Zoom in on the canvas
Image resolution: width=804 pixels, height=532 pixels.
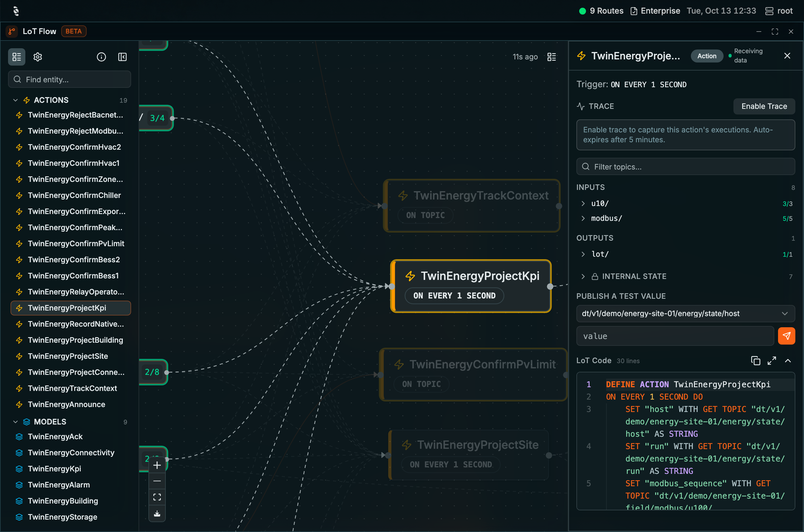click(157, 465)
